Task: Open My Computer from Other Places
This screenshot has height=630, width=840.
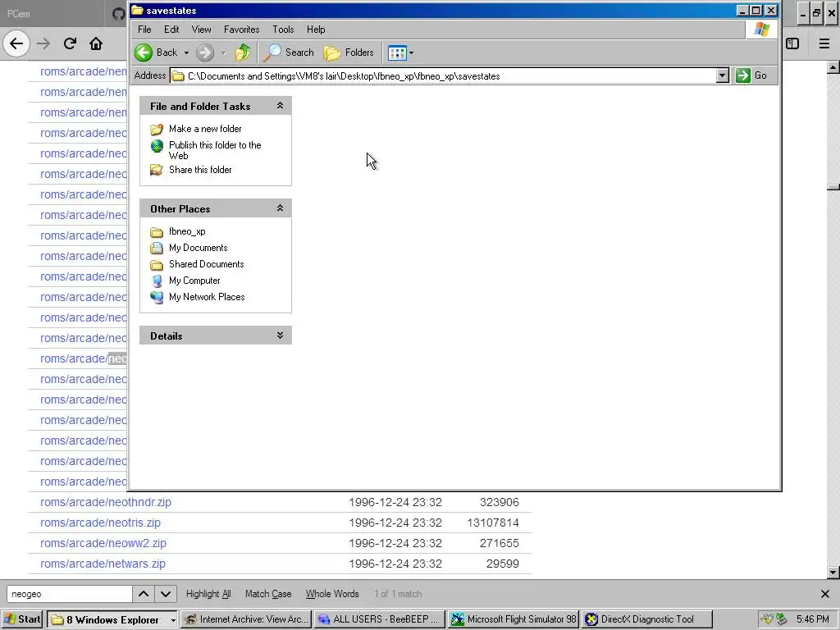Action: [194, 281]
